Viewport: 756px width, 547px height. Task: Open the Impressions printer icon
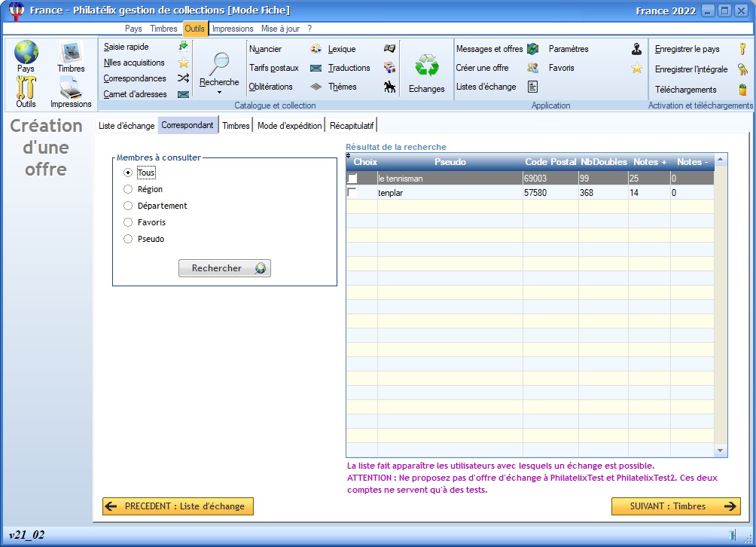coord(71,87)
